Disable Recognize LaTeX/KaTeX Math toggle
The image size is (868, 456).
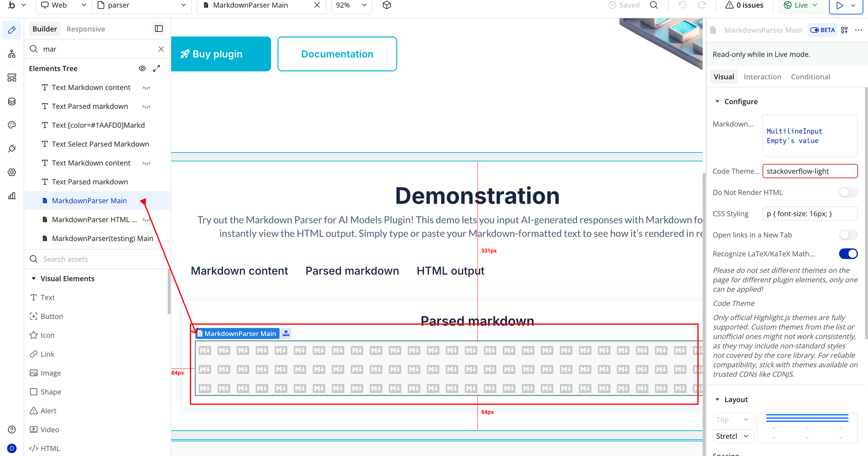(848, 254)
